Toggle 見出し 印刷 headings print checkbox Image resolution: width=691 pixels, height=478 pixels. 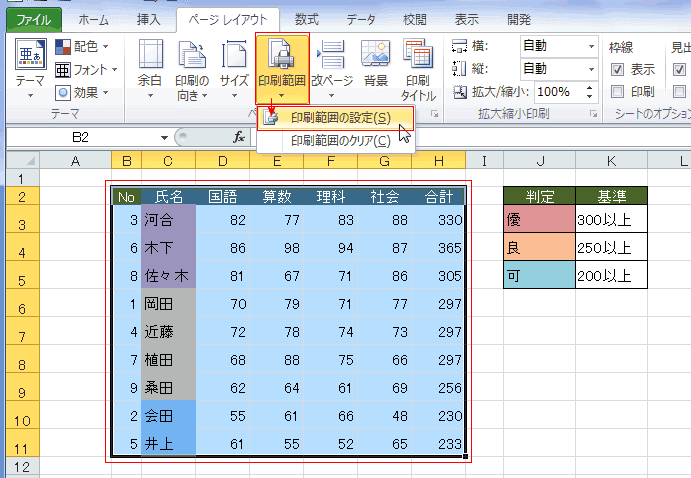click(679, 92)
